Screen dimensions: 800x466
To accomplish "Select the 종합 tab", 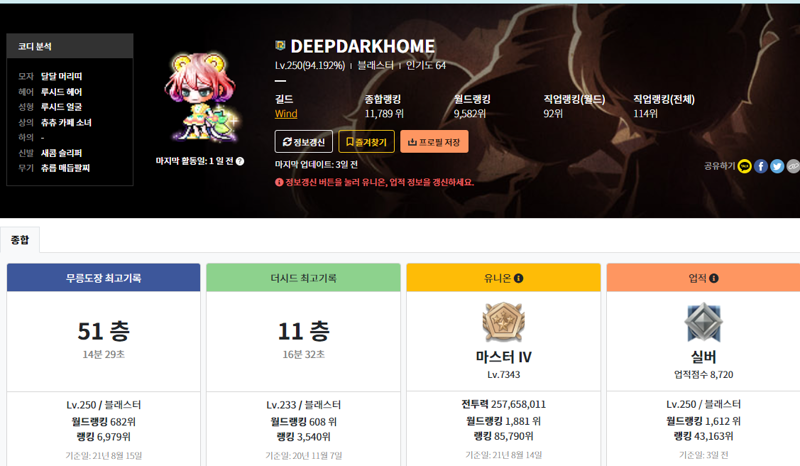I will point(20,240).
